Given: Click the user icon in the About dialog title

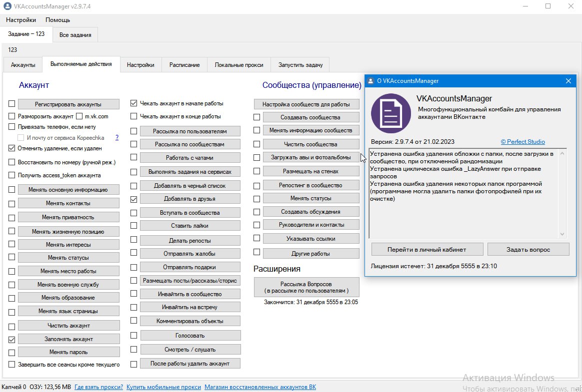Looking at the screenshot, I should (370, 81).
